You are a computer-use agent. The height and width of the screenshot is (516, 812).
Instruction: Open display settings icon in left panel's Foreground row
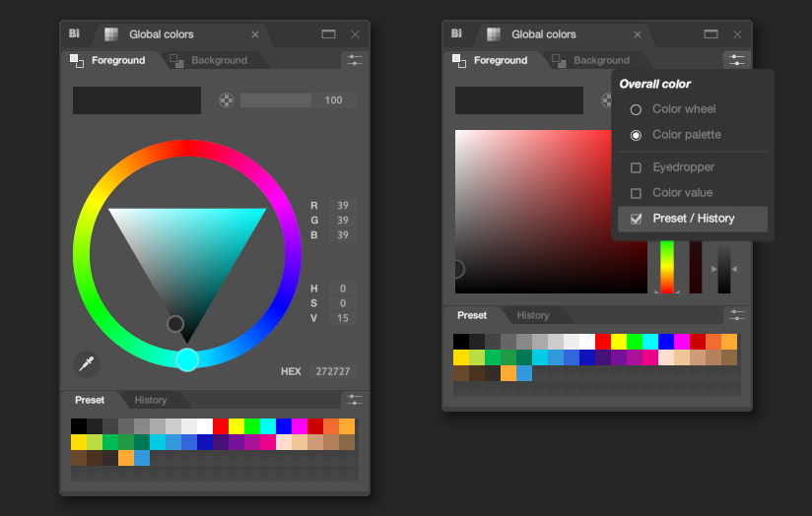(x=355, y=60)
